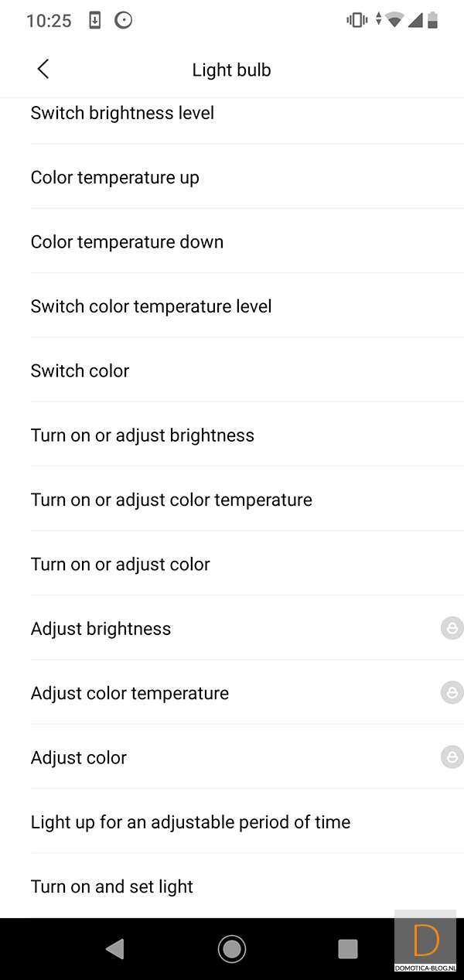Screen dimensions: 464x980
Task: Tap lock icon beside Adjust color temperature
Action: tap(452, 692)
